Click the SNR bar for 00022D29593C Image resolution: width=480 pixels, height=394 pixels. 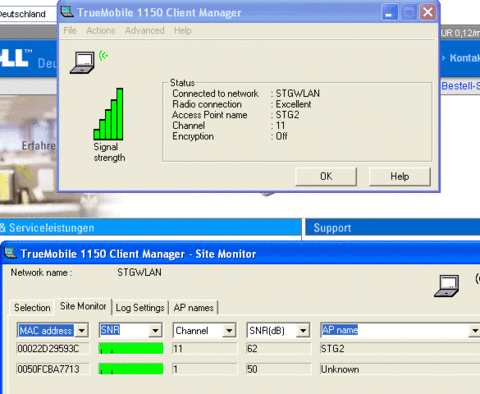click(x=131, y=349)
